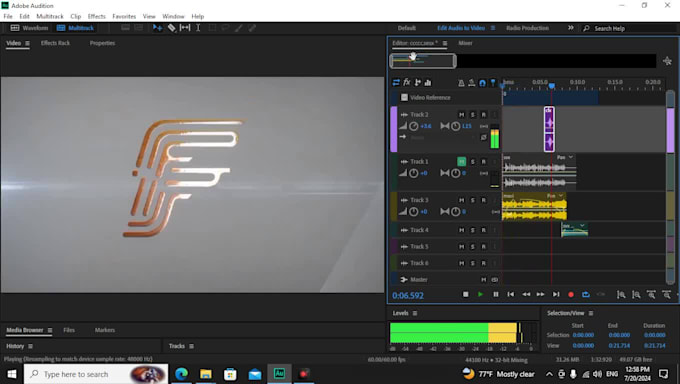
Task: Expand more workspaces chevron
Action: (x=571, y=28)
